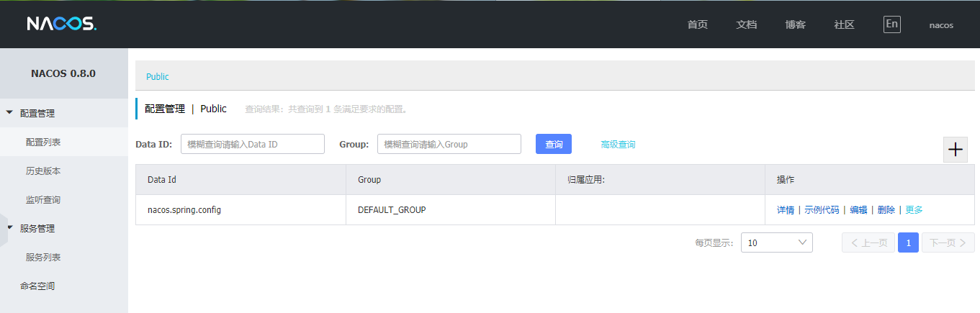Click the Group column header
Viewport: 980px width, 313px height.
(x=451, y=180)
